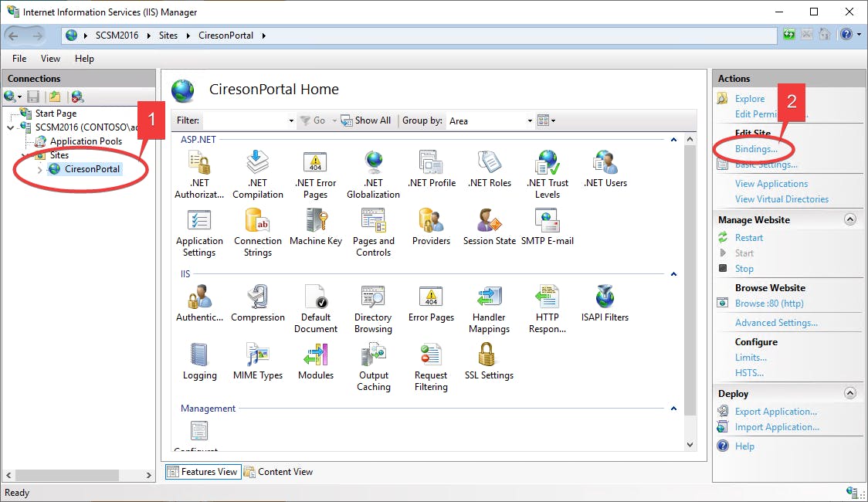Image resolution: width=868 pixels, height=502 pixels.
Task: Open Handler Mappings feature
Action: [x=490, y=308]
